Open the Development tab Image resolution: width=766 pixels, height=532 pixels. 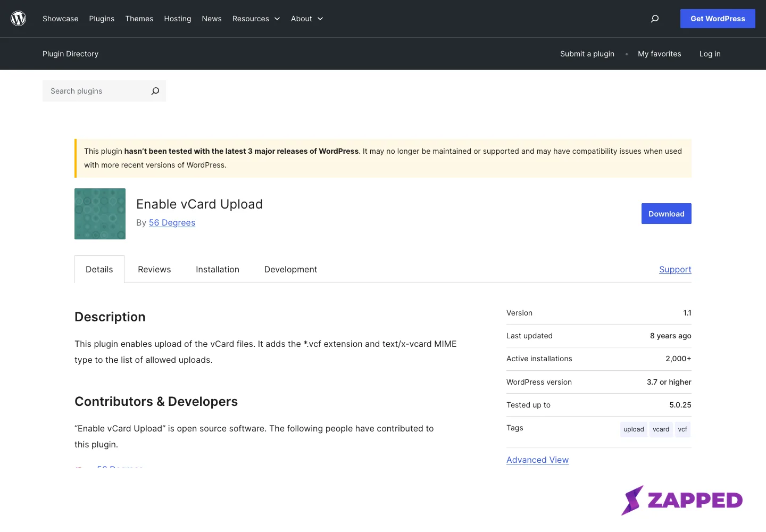point(290,269)
